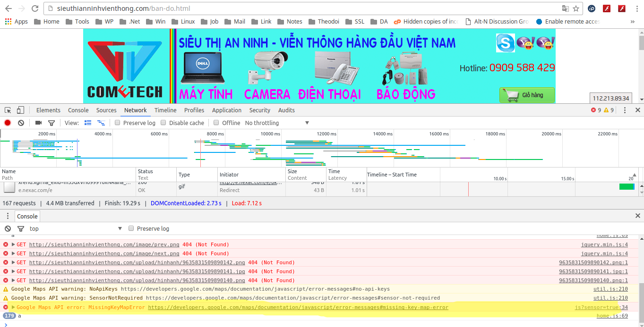Open the missing-key-map-error documentation link
The height and width of the screenshot is (327, 644).
tap(298, 307)
